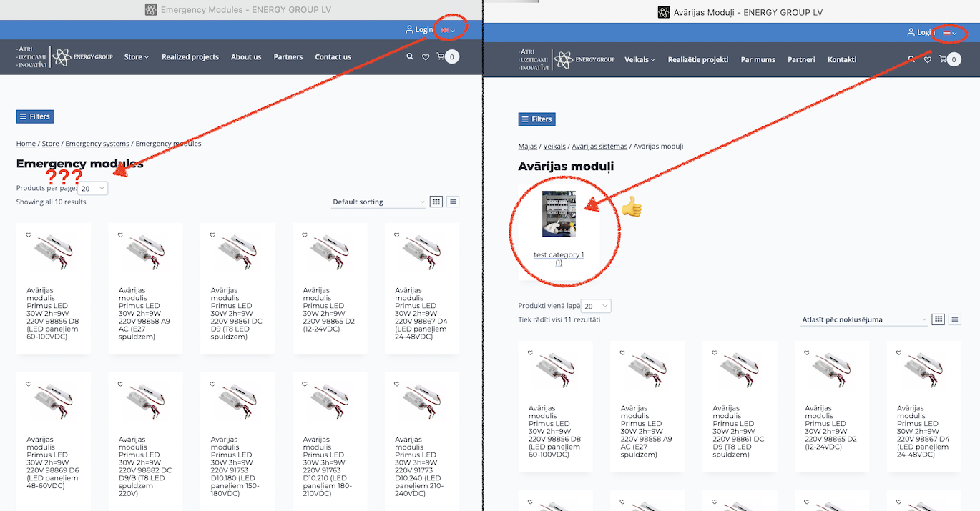Open 98856 D8 product image, left window
980x511 pixels.
pyautogui.click(x=53, y=254)
